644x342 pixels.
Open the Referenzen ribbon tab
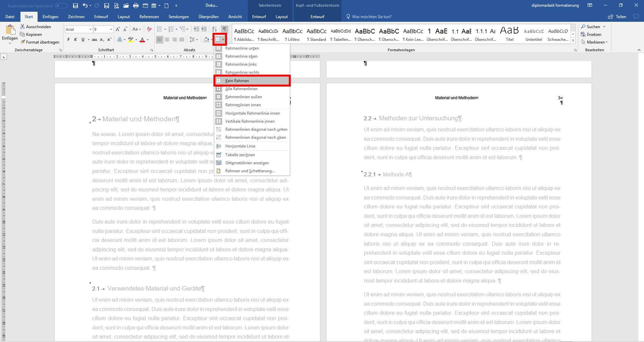tap(149, 17)
